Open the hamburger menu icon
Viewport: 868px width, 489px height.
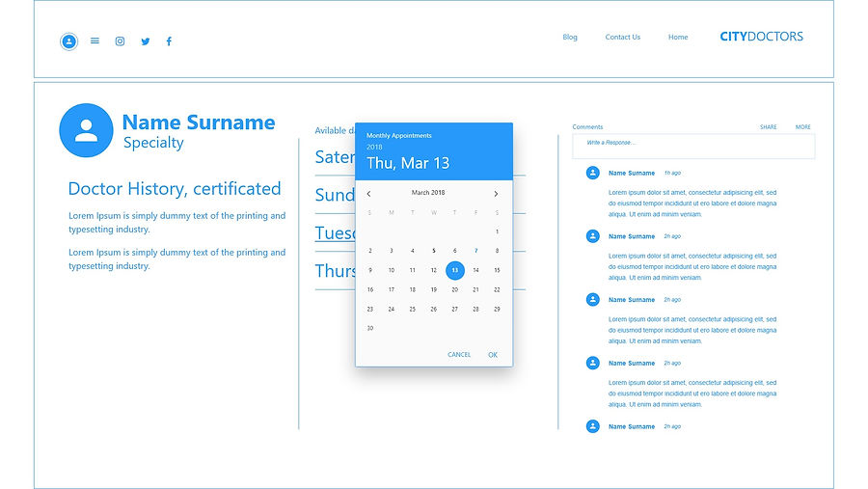[x=95, y=41]
